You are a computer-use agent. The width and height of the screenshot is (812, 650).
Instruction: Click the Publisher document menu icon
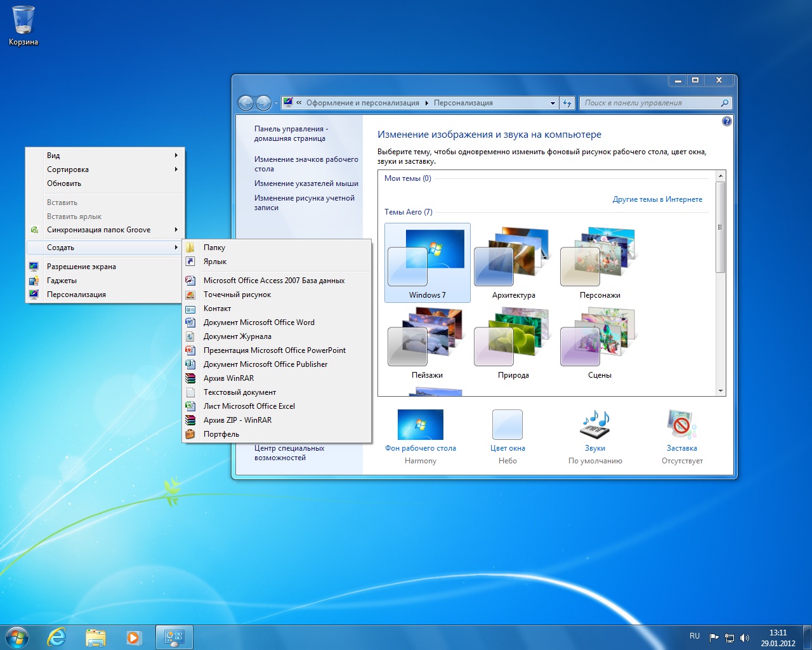click(190, 364)
